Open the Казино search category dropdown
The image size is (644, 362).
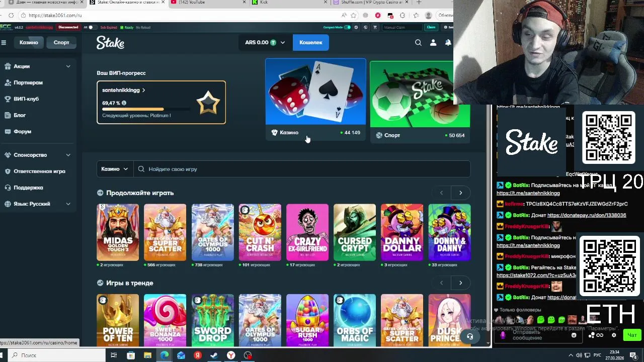tap(115, 169)
